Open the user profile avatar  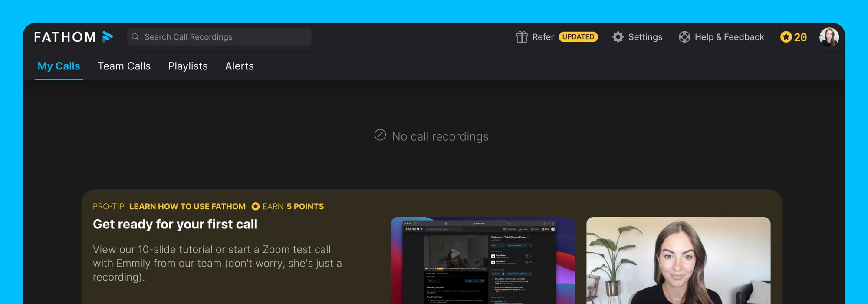(x=829, y=37)
